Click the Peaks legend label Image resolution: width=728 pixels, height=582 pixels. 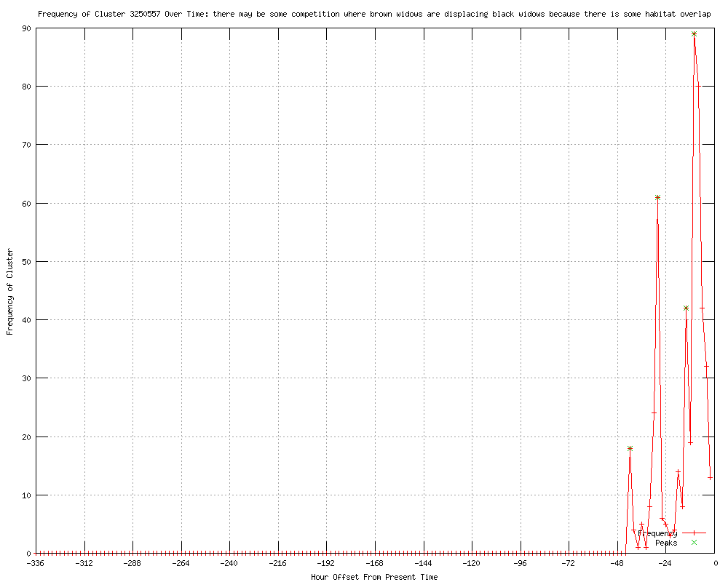(x=666, y=543)
